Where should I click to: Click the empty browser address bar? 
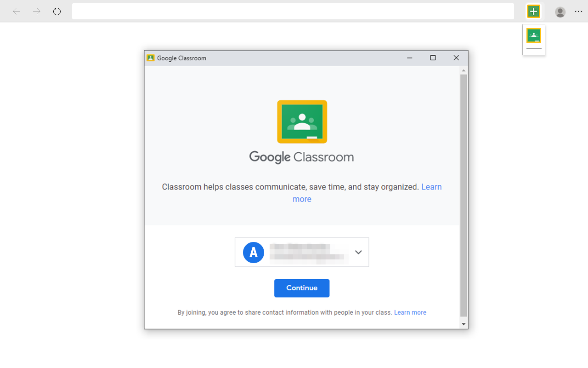tap(293, 11)
